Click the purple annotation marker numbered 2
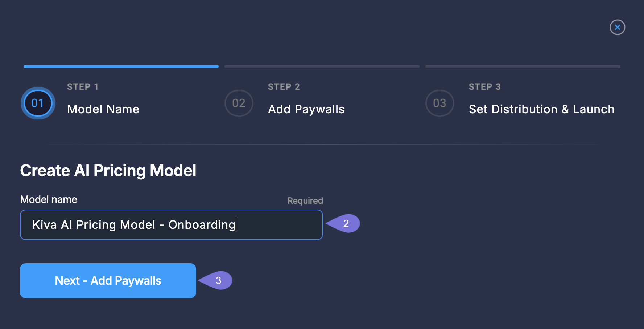Screen dimensions: 644x329 click(346, 224)
